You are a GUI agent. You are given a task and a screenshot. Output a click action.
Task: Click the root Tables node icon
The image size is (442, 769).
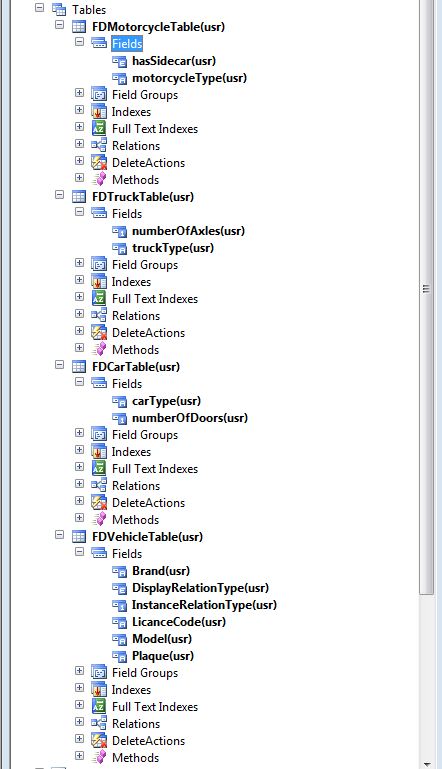[59, 9]
